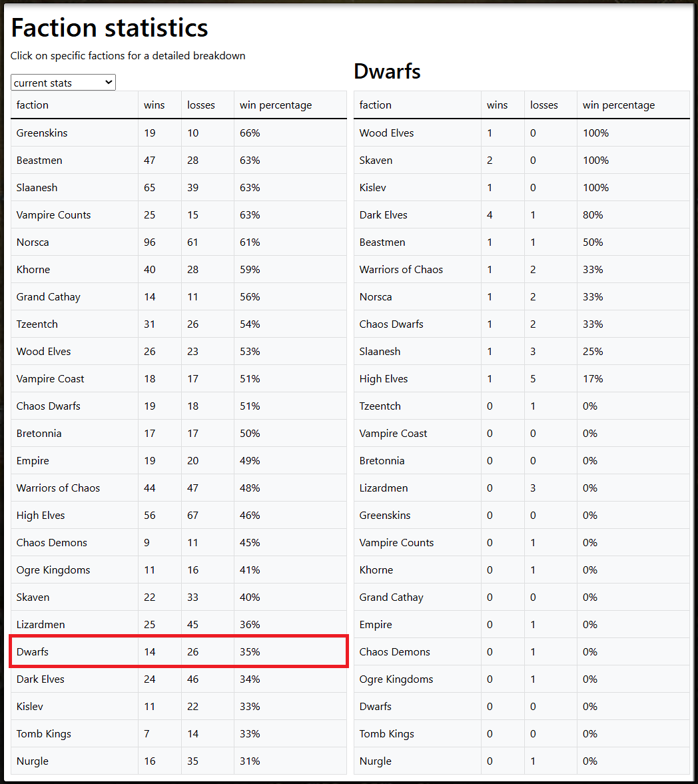Select Skaven row with 22 wins
This screenshot has height=784, width=698.
pyautogui.click(x=179, y=597)
